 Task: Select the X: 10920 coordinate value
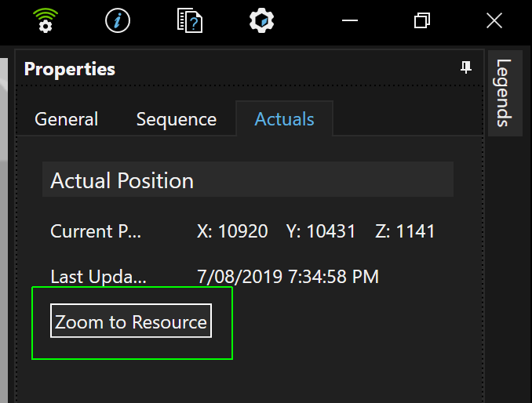point(232,231)
